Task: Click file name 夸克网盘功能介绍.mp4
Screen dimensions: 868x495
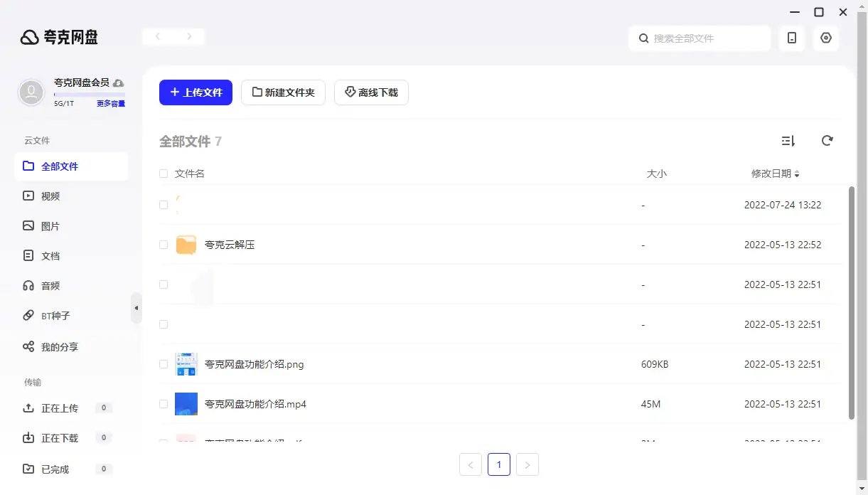Action: [x=255, y=404]
